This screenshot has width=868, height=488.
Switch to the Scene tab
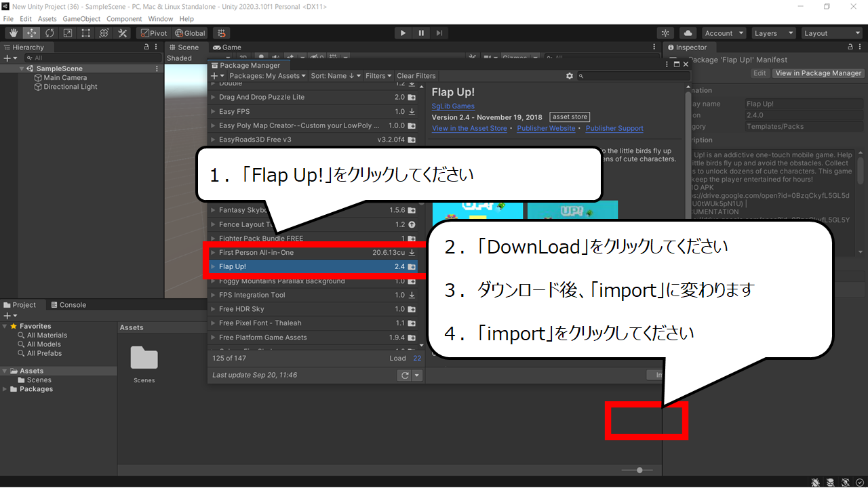[184, 47]
